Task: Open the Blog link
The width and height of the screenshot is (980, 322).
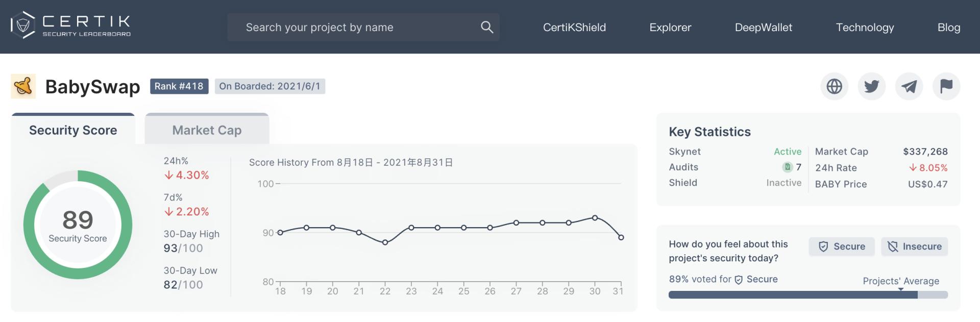Action: 948,28
